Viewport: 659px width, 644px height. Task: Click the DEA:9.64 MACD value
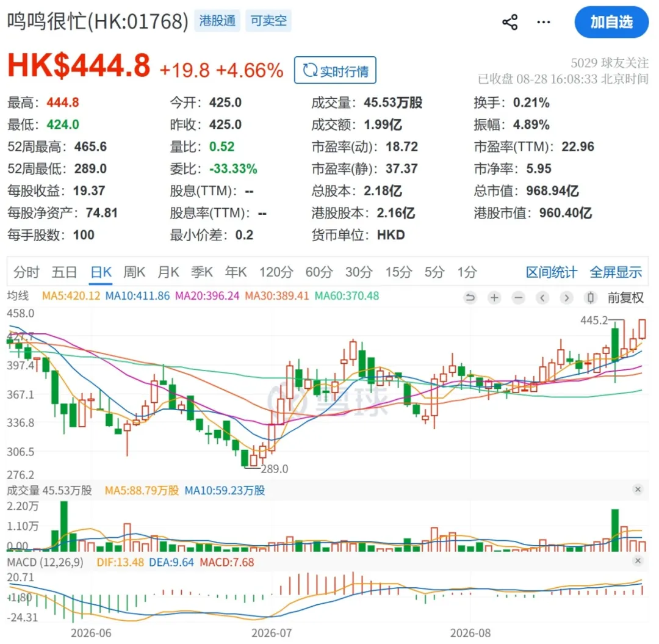(x=171, y=562)
